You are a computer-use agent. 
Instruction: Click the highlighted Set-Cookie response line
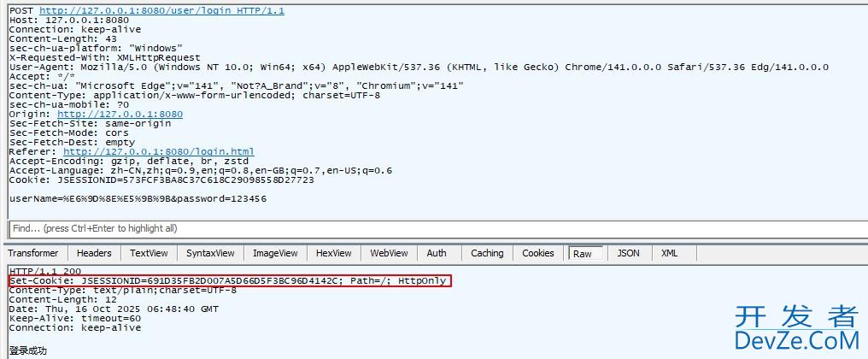coord(229,280)
